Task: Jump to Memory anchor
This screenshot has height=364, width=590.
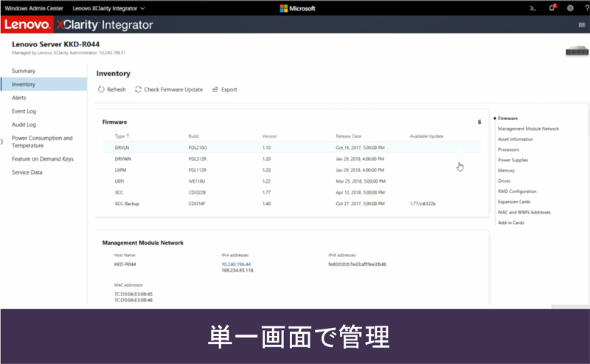Action: (x=506, y=171)
